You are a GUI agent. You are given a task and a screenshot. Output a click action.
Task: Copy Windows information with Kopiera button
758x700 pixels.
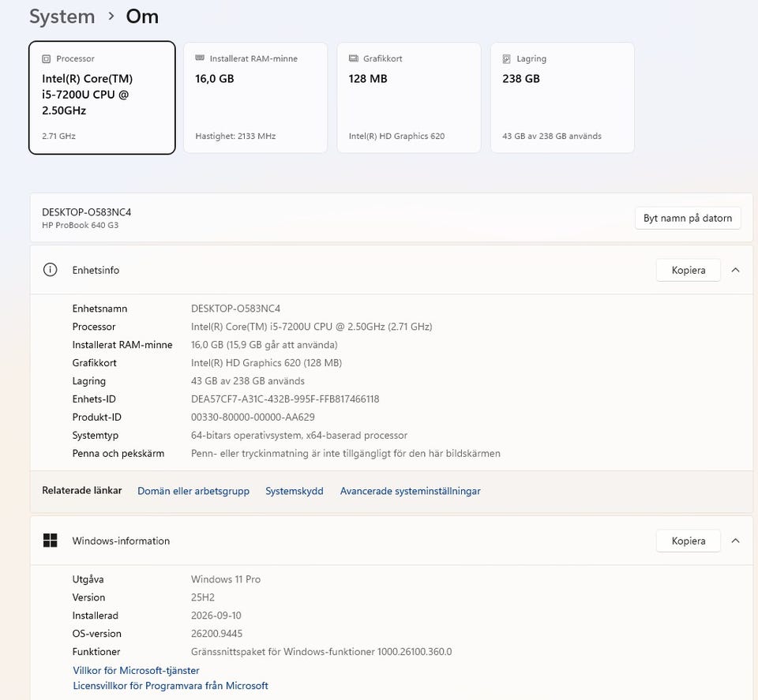(688, 541)
